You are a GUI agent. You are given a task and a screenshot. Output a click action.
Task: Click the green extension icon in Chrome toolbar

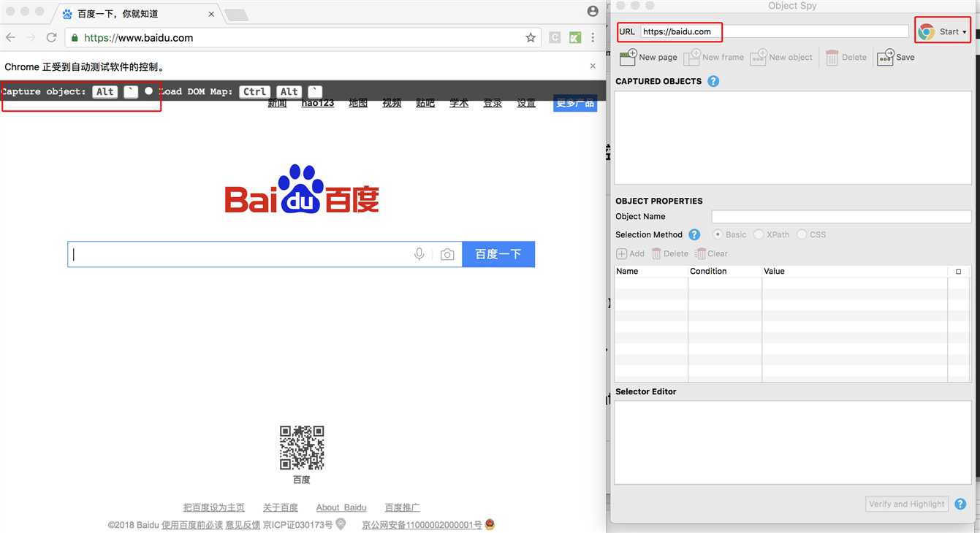[x=575, y=37]
